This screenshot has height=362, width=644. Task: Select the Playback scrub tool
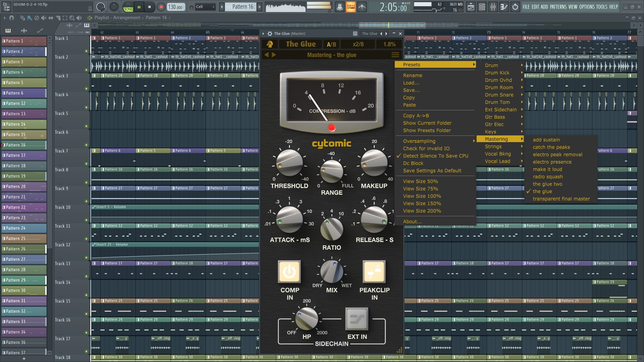click(79, 18)
